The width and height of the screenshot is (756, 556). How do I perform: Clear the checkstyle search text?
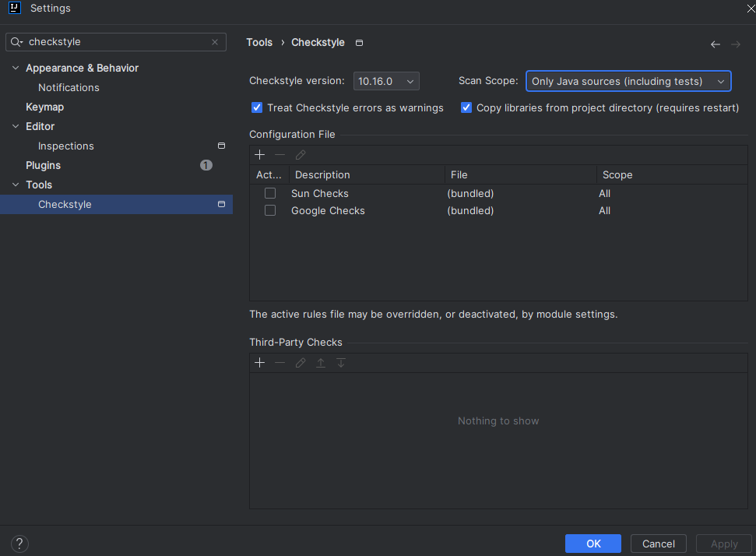(x=215, y=42)
